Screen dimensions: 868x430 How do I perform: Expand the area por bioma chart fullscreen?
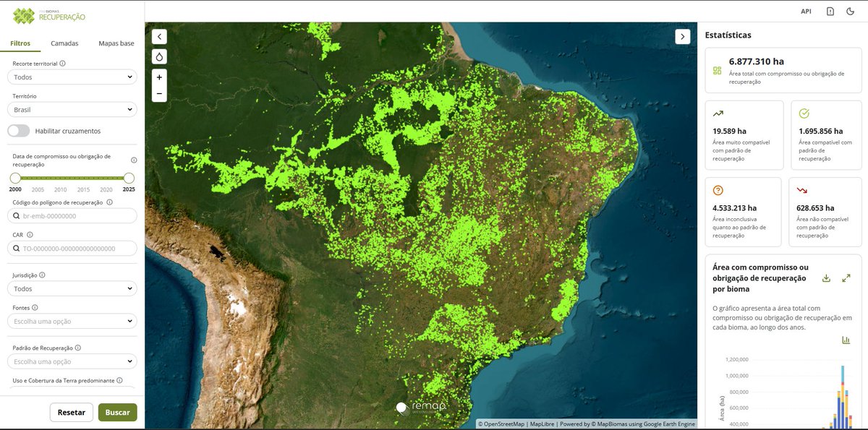(x=846, y=278)
